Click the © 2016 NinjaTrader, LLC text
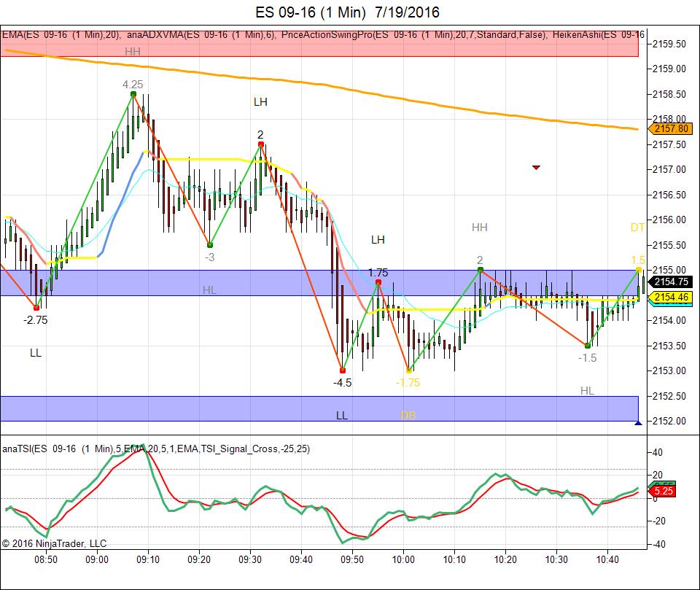This screenshot has height=590, width=700. (x=54, y=543)
